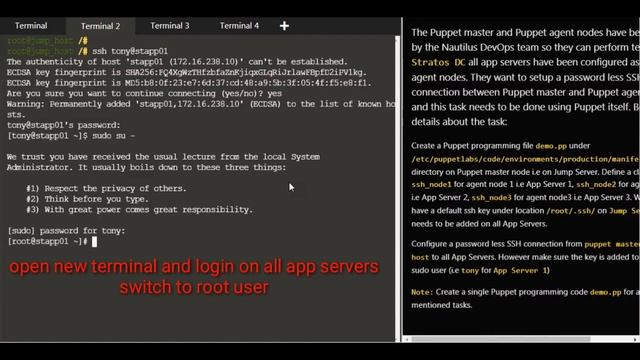Image resolution: width=640 pixels, height=360 pixels.
Task: Click 'ssh_node2' class name in task
Action: pos(596,184)
